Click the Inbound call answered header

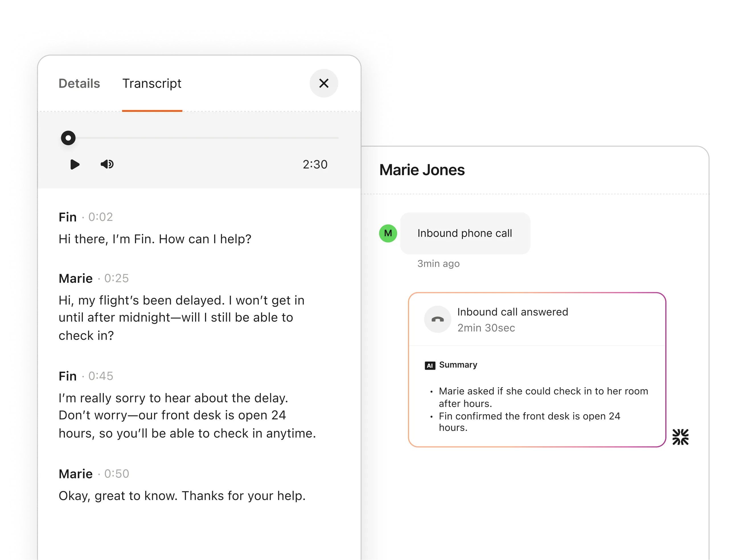pyautogui.click(x=513, y=312)
